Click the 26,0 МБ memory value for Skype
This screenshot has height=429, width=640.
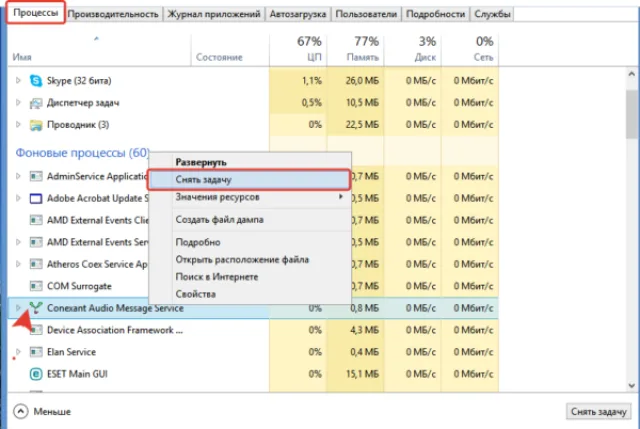(362, 81)
